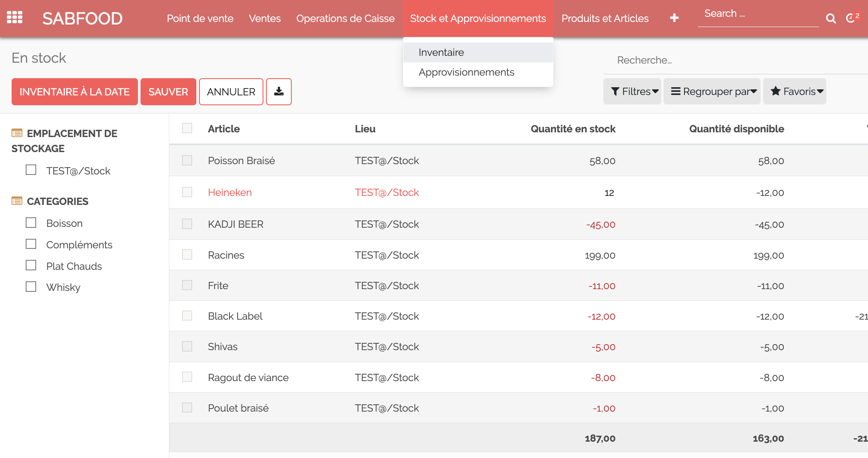
Task: Check the Boisson category checkbox
Action: coord(31,223)
